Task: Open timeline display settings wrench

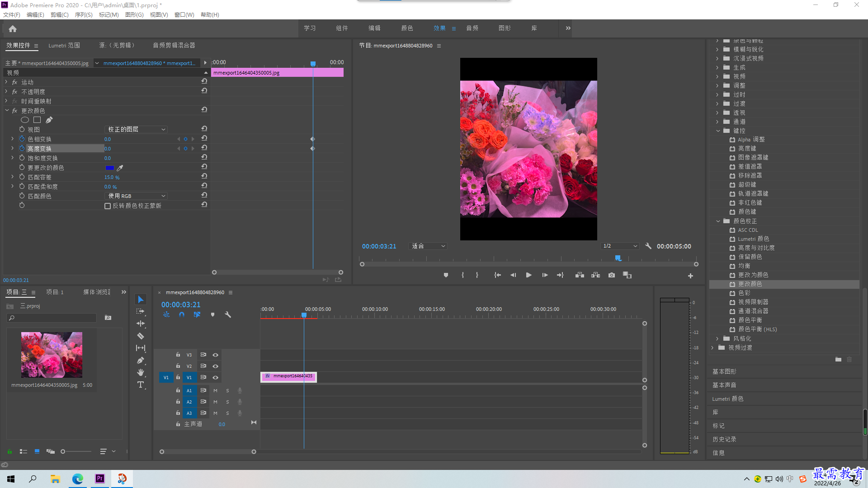Action: tap(228, 314)
